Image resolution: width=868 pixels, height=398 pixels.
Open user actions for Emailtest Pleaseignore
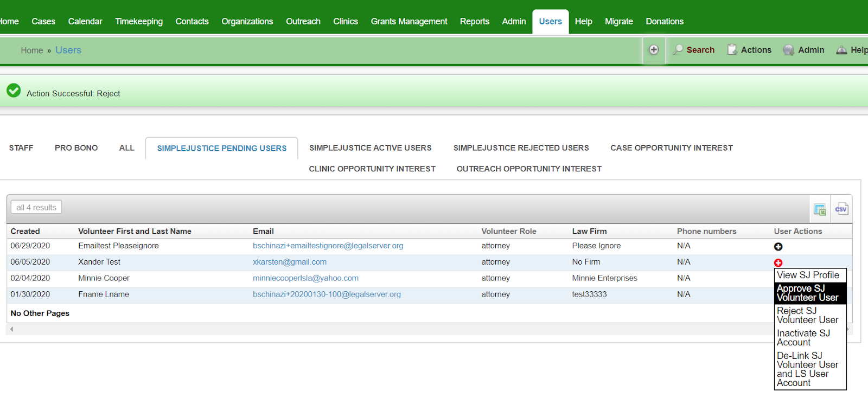tap(778, 247)
